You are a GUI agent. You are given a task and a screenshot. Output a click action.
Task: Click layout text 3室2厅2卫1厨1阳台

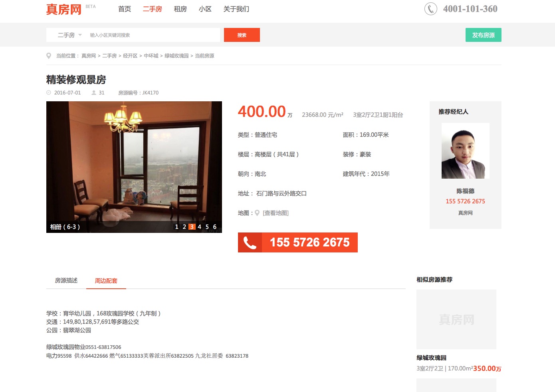[378, 115]
